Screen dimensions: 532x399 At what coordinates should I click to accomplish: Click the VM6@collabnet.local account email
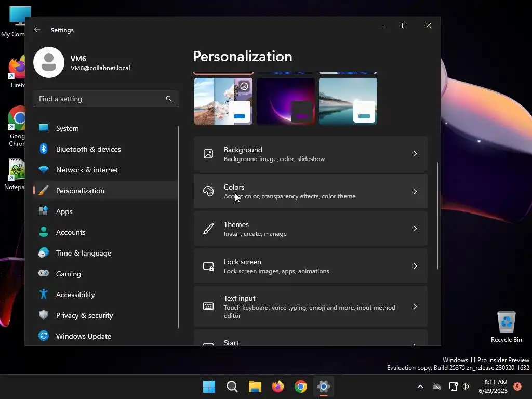coord(100,68)
